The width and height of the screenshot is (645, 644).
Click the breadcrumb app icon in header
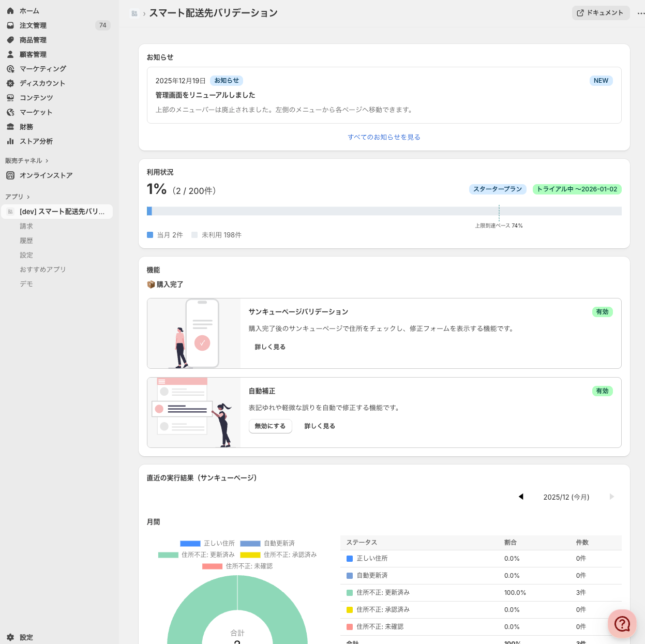click(134, 13)
